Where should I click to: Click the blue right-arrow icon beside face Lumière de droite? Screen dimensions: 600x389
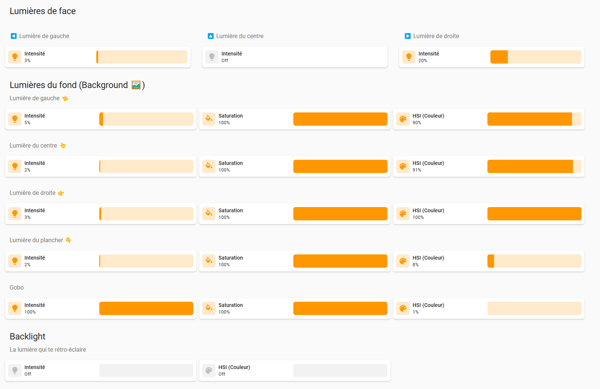coord(408,36)
